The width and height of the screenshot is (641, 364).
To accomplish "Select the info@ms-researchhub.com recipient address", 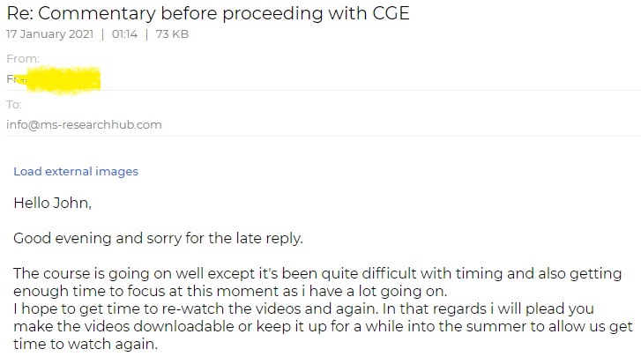I will 84,124.
